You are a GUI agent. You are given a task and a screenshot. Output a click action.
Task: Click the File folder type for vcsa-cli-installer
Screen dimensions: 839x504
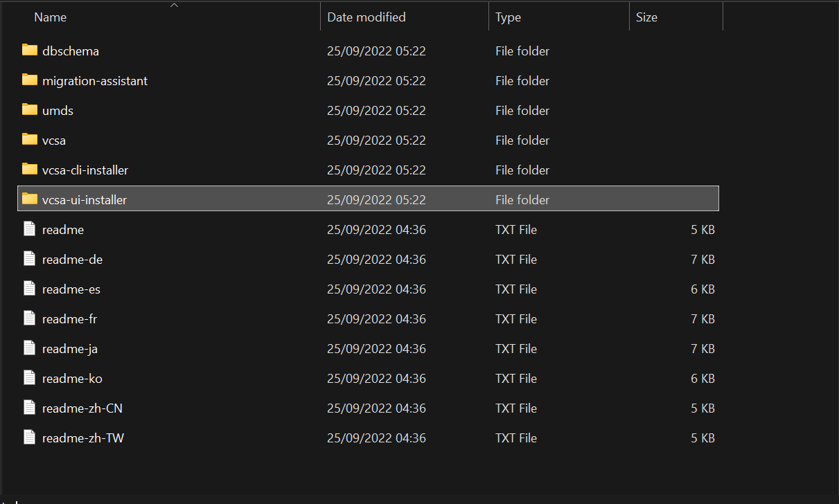tap(522, 170)
